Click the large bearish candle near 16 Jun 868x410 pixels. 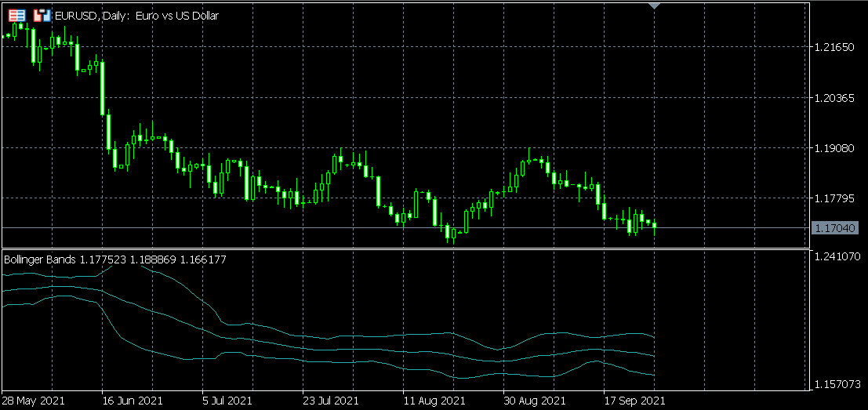pos(103,87)
